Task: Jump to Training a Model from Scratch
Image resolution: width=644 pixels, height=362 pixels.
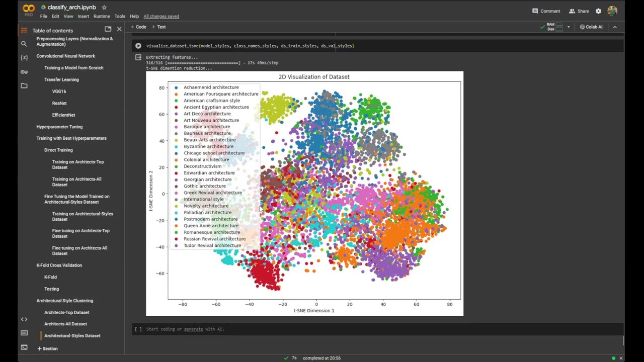Action: click(x=74, y=68)
